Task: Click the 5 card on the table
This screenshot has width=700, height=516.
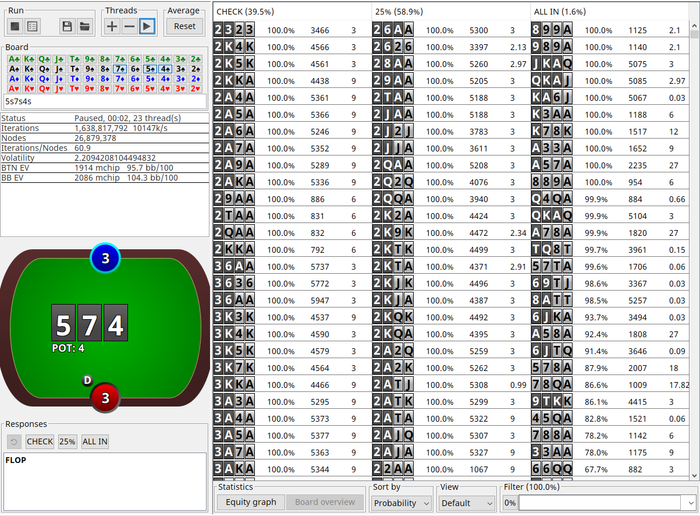Action: 63,324
